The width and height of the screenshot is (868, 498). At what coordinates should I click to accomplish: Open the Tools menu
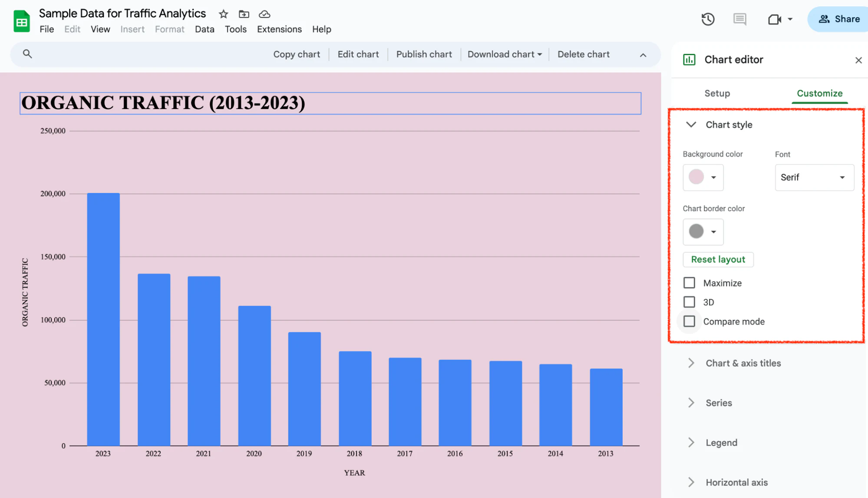click(236, 29)
